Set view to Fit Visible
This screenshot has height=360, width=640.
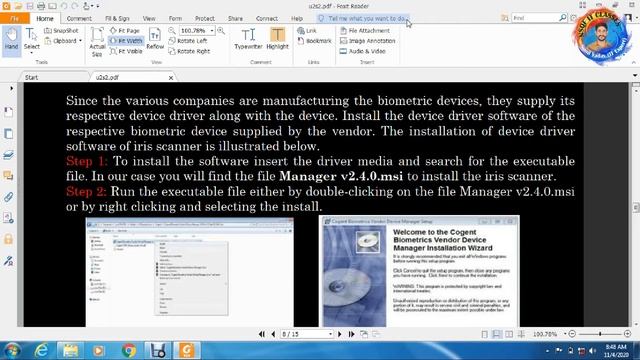tap(126, 51)
